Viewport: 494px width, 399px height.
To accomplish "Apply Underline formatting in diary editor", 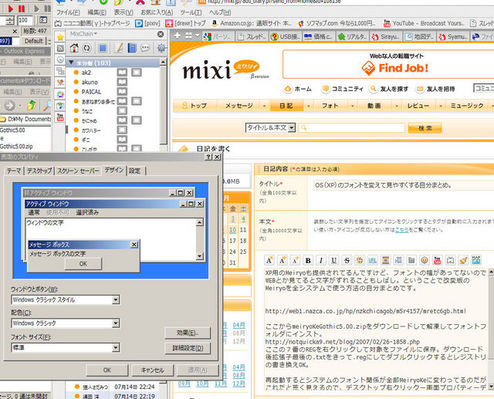I will 334,260.
